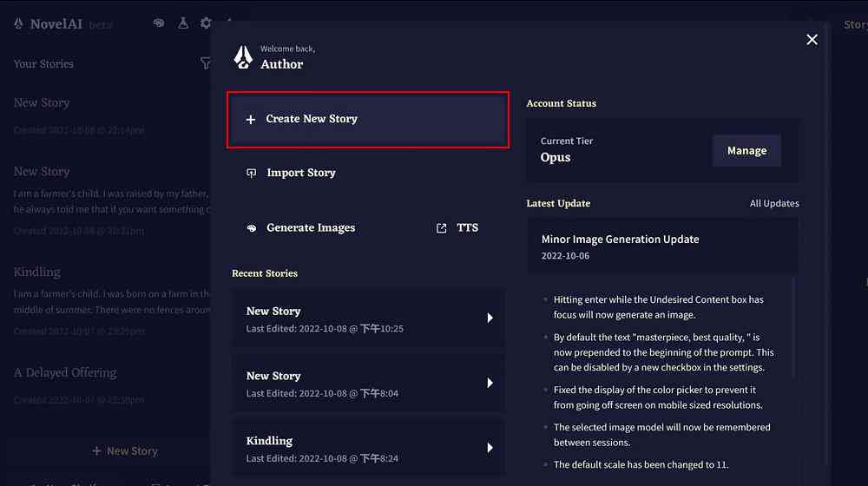Click the update notes scrollbar
The image size is (868, 486).
[x=793, y=328]
